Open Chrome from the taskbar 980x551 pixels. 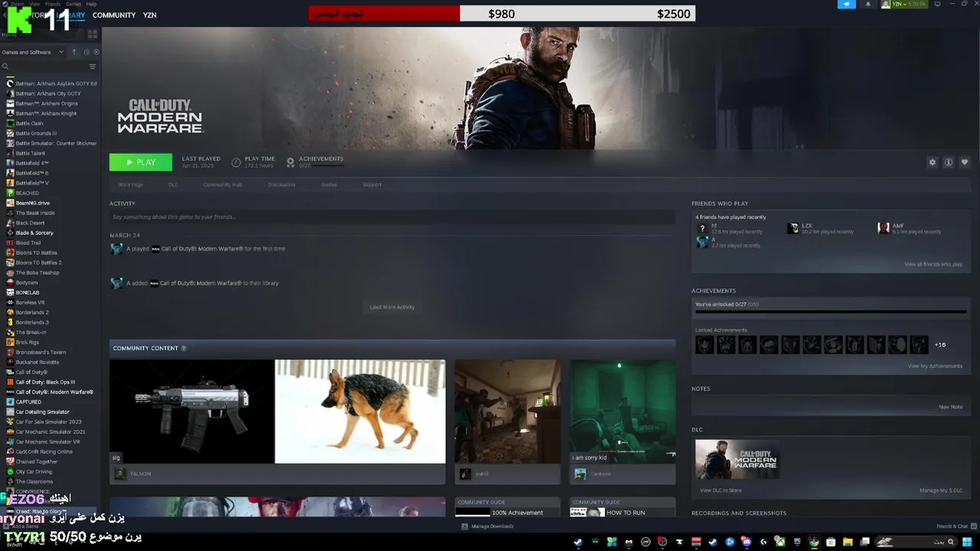coord(814,542)
